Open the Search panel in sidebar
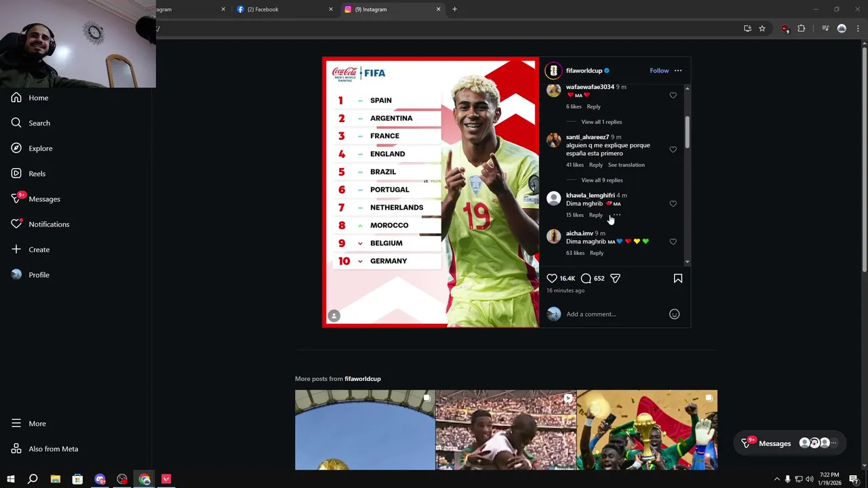This screenshot has height=488, width=868. 31,123
